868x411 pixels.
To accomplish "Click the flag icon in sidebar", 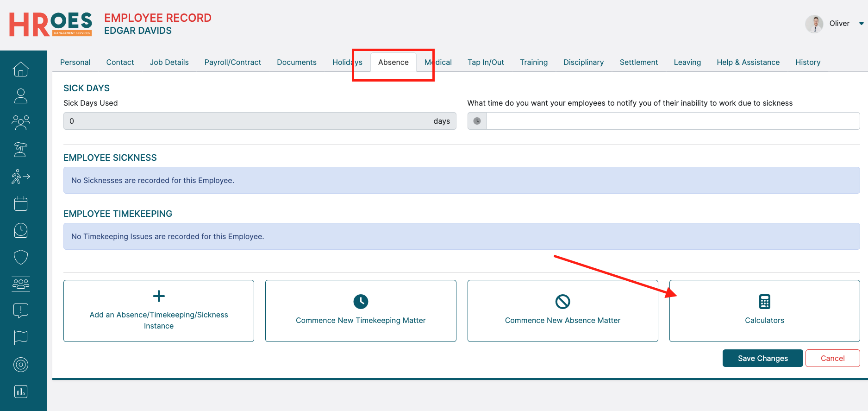I will 21,338.
